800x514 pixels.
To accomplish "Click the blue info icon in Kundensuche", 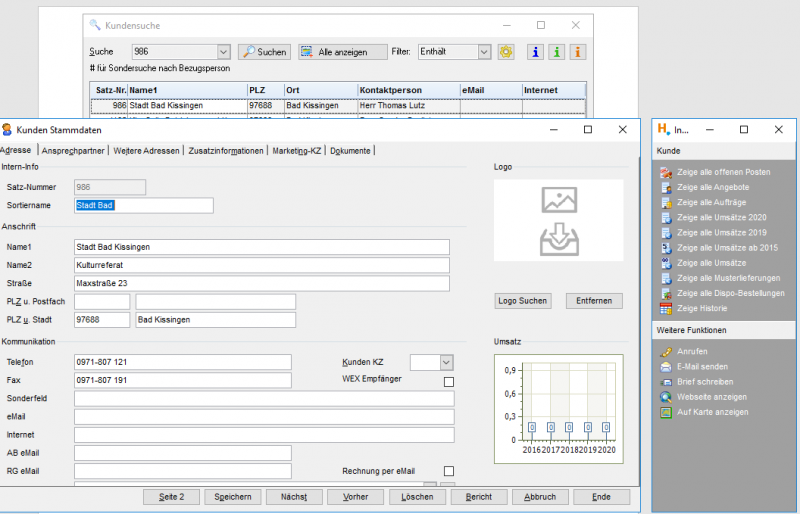I will 535,52.
